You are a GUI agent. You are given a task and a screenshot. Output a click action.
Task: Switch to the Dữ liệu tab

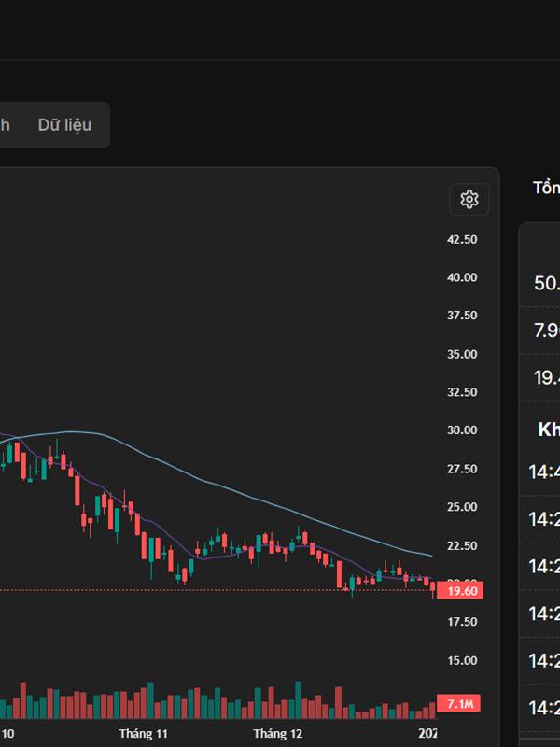[64, 125]
